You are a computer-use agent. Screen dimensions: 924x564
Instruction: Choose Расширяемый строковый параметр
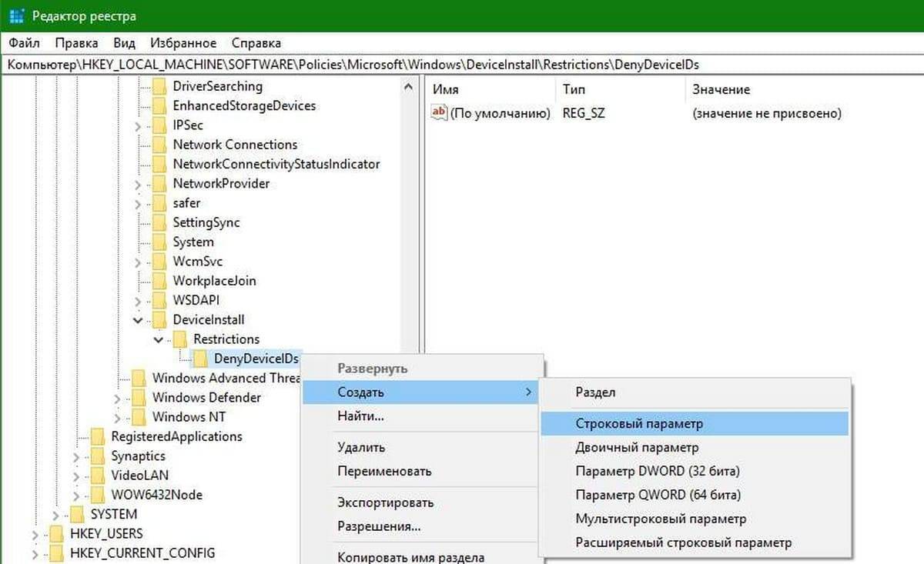pos(695,542)
